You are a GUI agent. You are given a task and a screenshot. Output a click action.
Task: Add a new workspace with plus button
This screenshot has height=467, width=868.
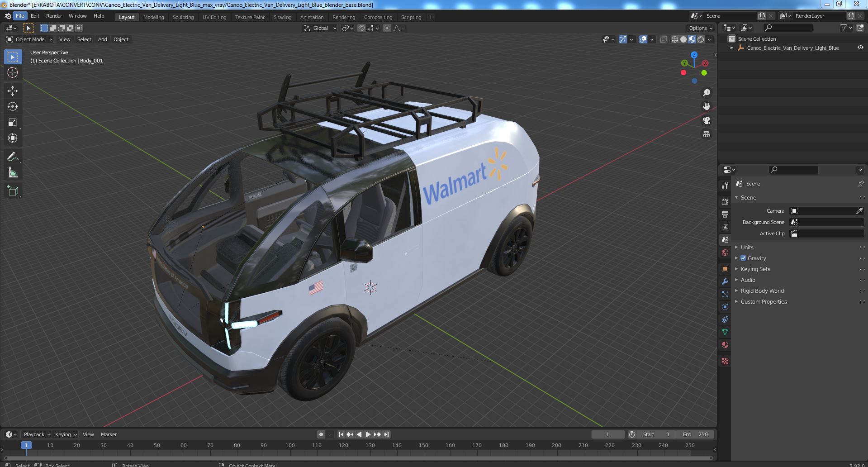click(x=431, y=17)
